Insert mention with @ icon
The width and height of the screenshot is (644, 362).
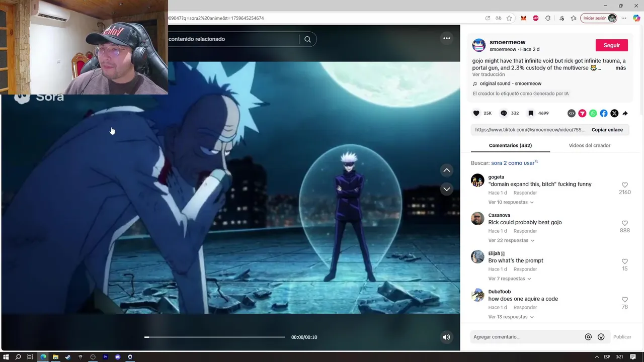coord(588,337)
